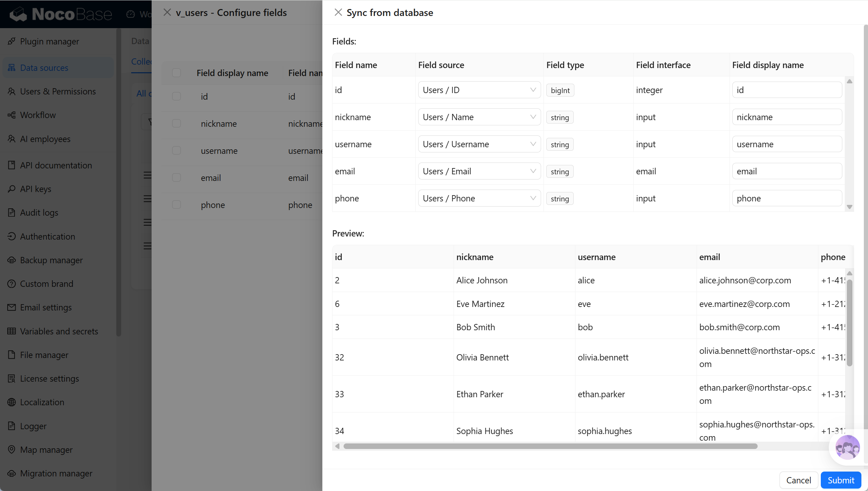Open the Users / Phone field source dropdown
Image resolution: width=868 pixels, height=491 pixels.
[x=479, y=198]
